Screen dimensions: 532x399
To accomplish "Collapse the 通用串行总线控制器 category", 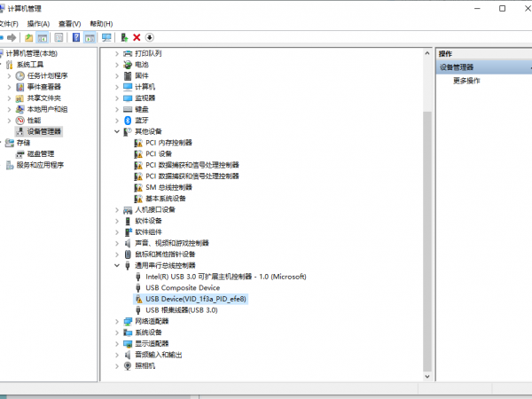I will (x=118, y=265).
